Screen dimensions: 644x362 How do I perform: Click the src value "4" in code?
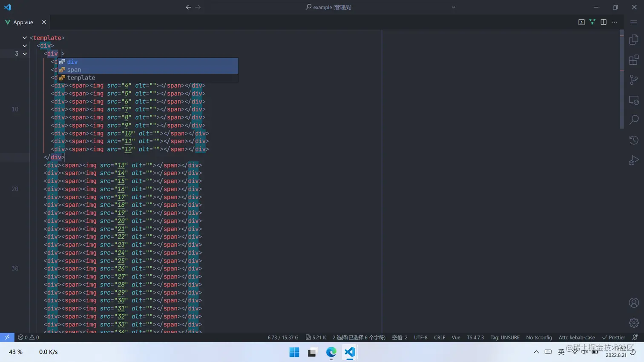126,86
